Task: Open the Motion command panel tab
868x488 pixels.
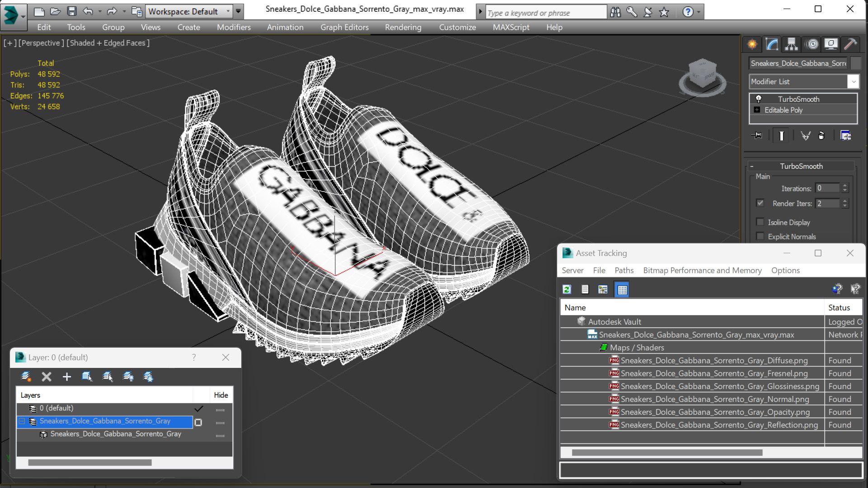Action: tap(812, 44)
